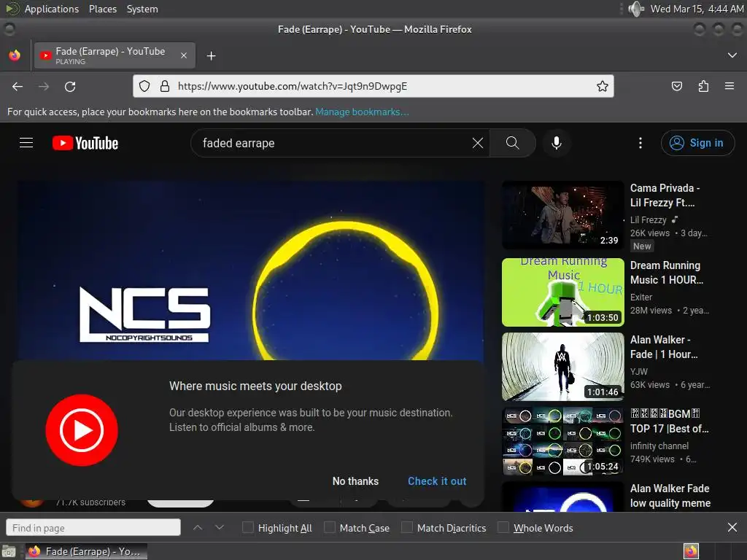
Task: Open the Places menu
Action: pos(102,9)
